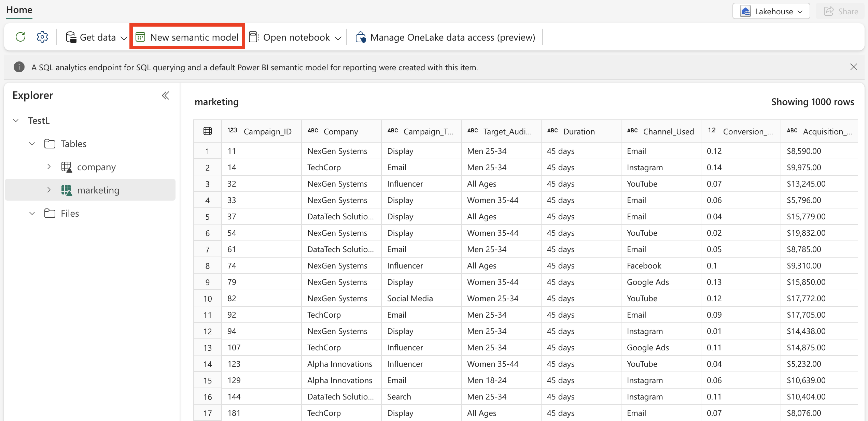This screenshot has height=421, width=868.
Task: Collapse the Tables folder chevron
Action: [x=32, y=144]
